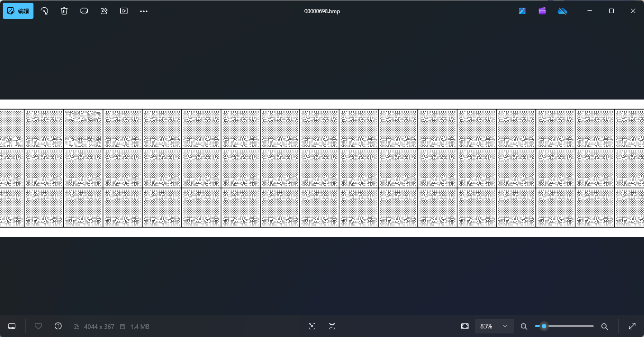The height and width of the screenshot is (337, 644).
Task: Show OneDrive sync status
Action: pos(562,11)
